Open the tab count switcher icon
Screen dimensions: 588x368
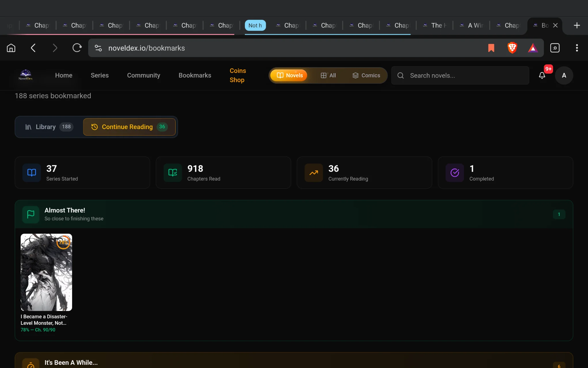(555, 48)
